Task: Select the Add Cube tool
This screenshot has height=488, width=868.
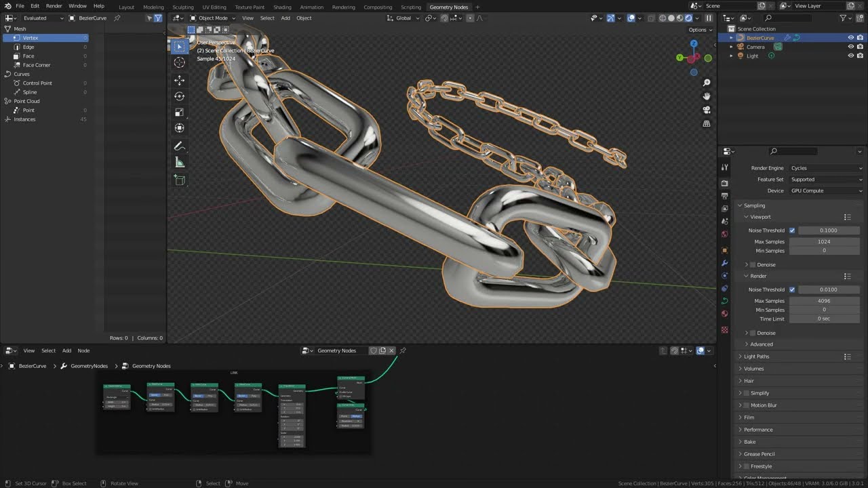Action: 179,180
